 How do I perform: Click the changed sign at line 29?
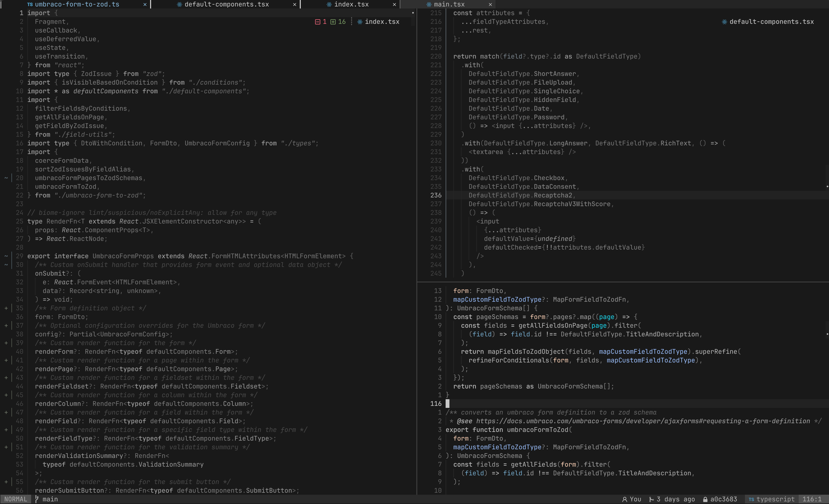6,256
